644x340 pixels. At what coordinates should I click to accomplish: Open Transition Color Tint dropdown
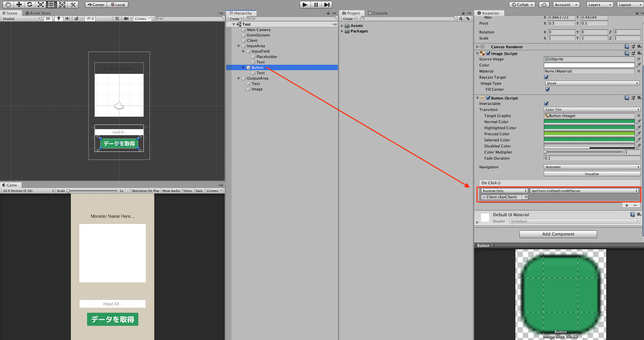(592, 110)
